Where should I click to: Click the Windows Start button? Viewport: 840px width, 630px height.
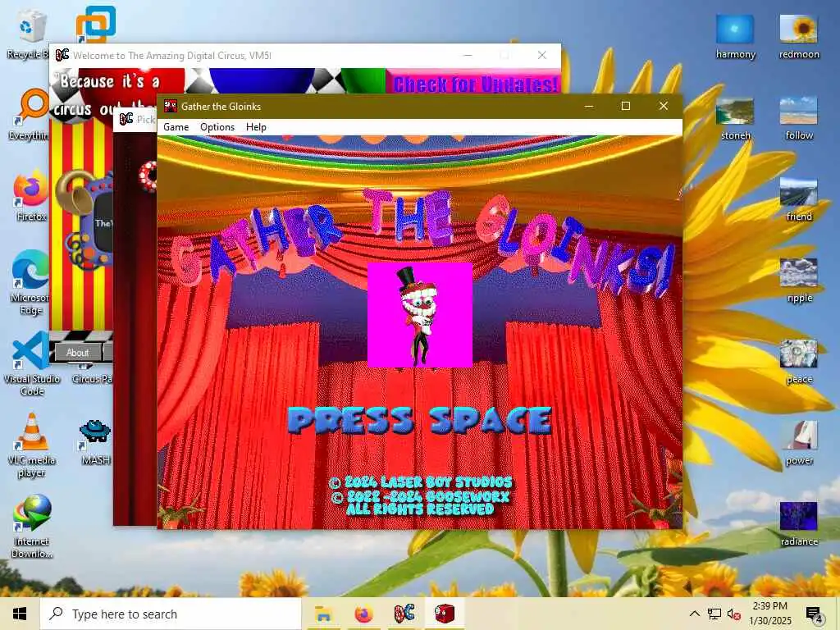coord(20,614)
